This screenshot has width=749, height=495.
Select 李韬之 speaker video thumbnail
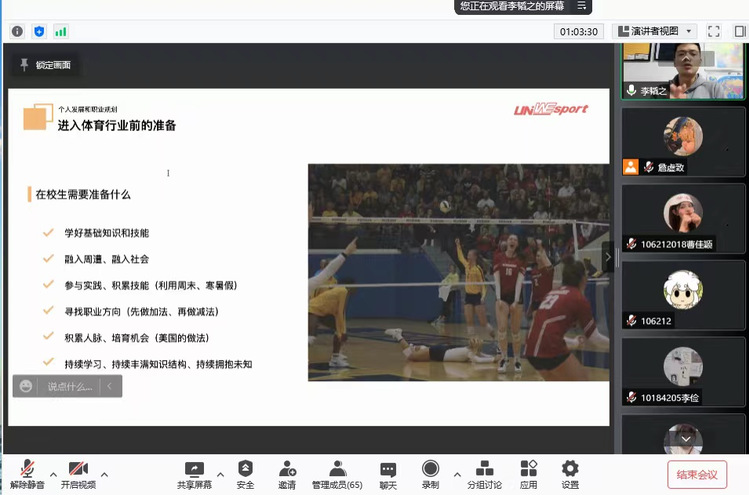(683, 70)
